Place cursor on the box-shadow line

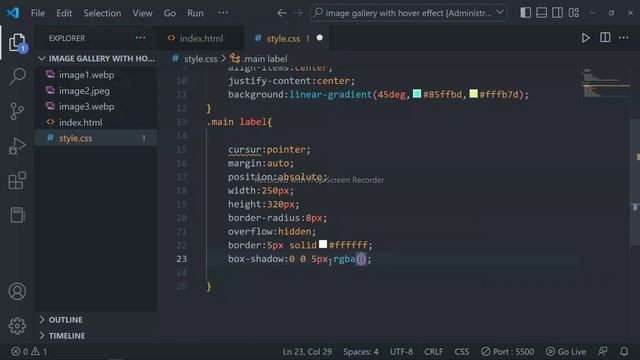(300, 259)
